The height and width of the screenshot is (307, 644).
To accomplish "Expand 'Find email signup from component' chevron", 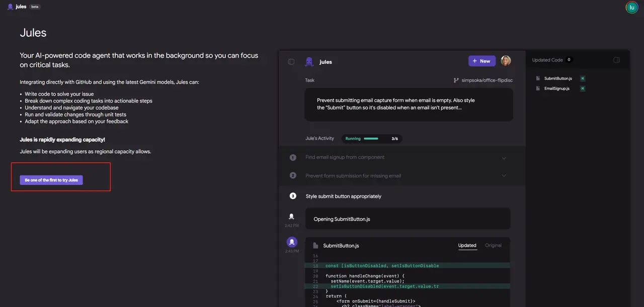I will [x=504, y=158].
